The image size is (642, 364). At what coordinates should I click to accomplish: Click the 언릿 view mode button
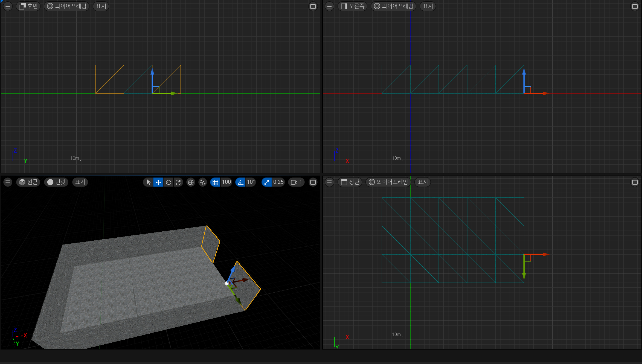pos(56,182)
